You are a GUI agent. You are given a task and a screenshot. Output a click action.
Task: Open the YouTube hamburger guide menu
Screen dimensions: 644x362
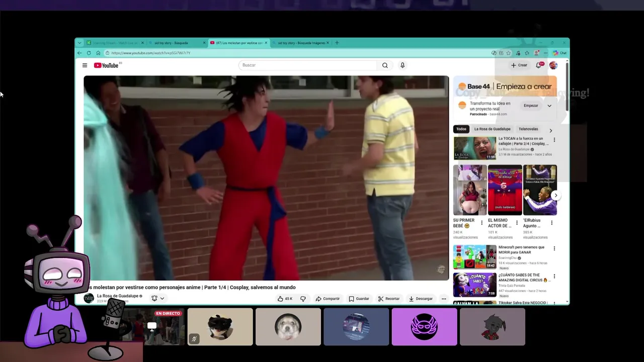[x=85, y=65]
